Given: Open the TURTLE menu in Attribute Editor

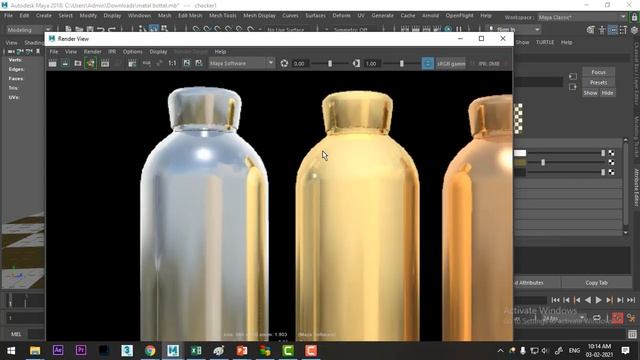Looking at the screenshot, I should (545, 42).
